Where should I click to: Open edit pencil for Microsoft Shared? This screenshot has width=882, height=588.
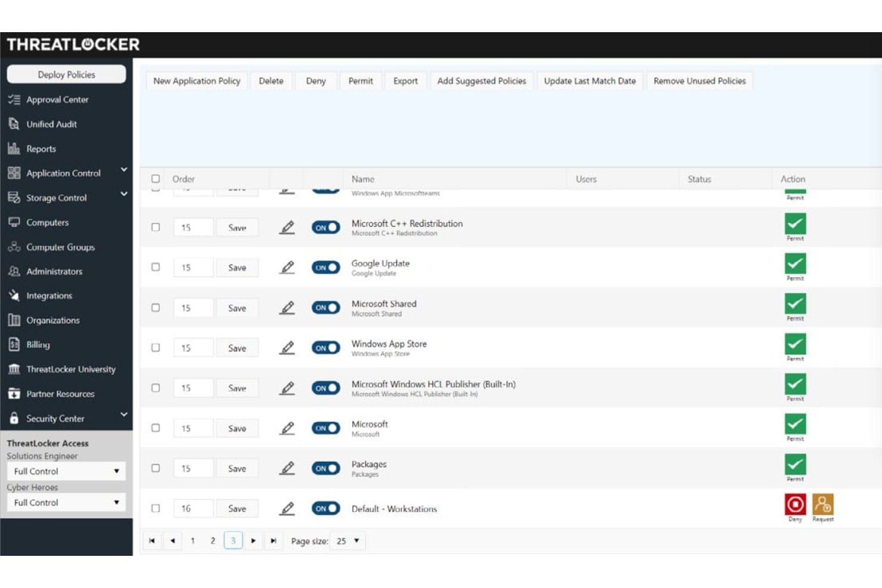[287, 308]
